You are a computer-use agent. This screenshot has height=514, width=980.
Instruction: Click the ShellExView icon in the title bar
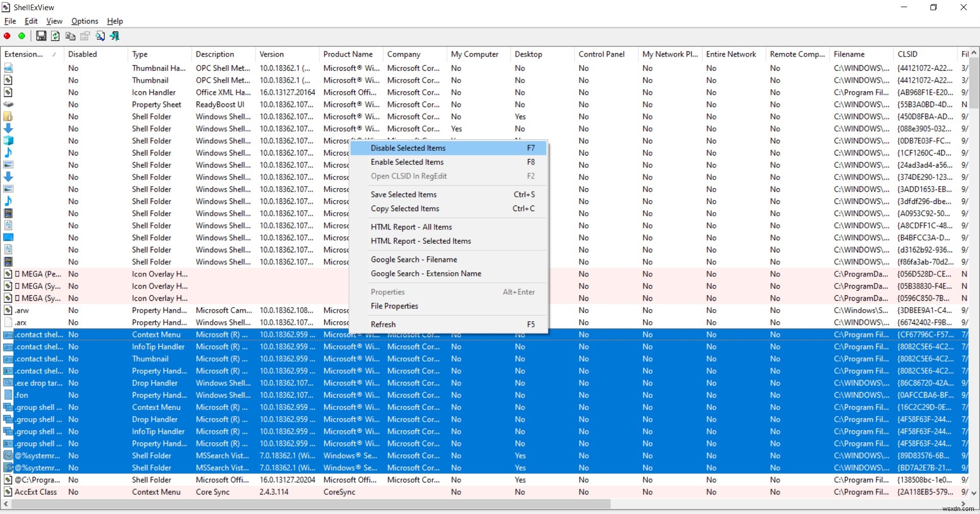(6, 7)
